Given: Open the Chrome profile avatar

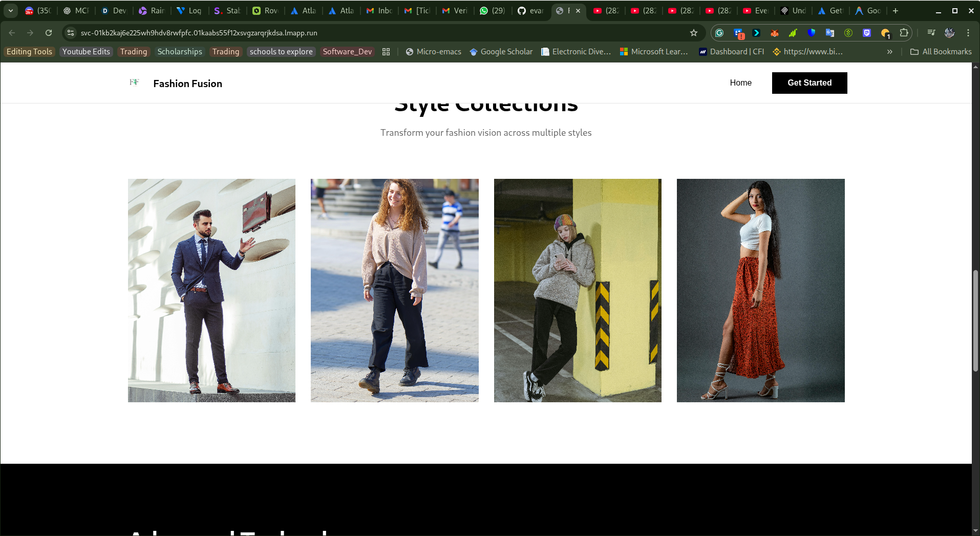Looking at the screenshot, I should coord(950,33).
